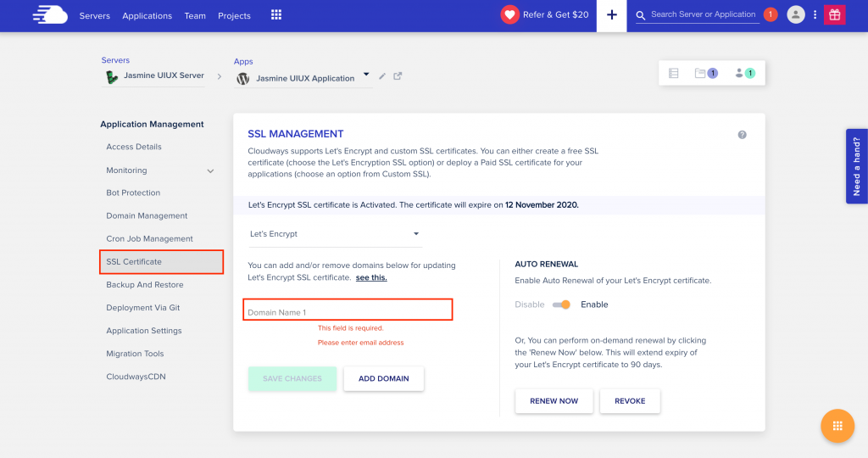The image size is (868, 458).
Task: Open Application Settings section
Action: [x=144, y=331]
